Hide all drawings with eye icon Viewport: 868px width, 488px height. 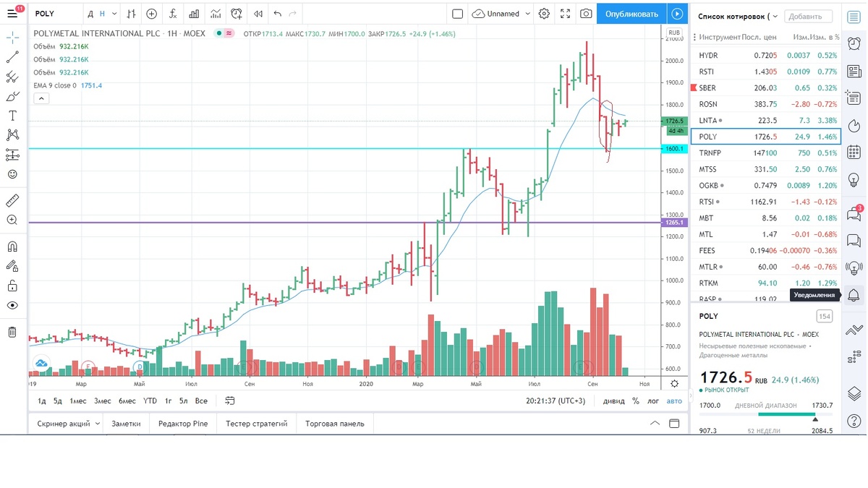(12, 305)
